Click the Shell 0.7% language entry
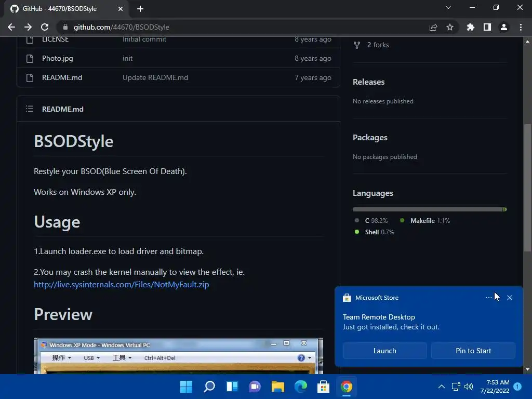Screen dimensions: 532x399 coord(374,232)
